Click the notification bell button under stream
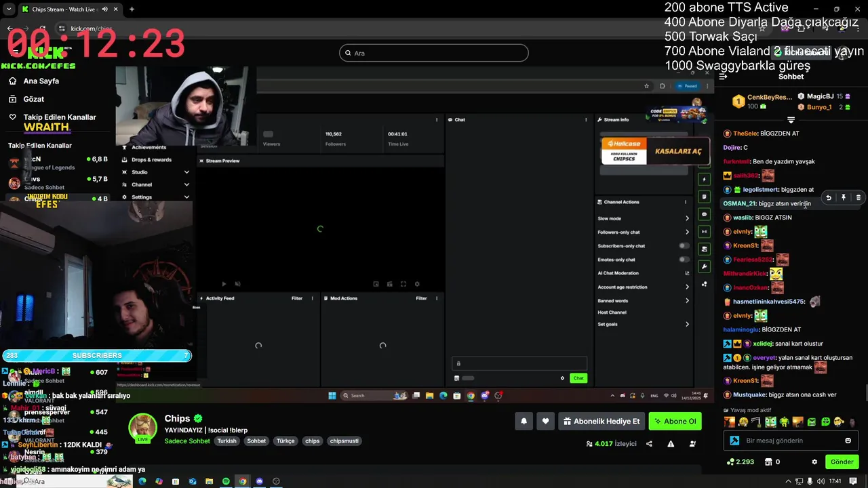868x488 pixels. click(x=524, y=421)
